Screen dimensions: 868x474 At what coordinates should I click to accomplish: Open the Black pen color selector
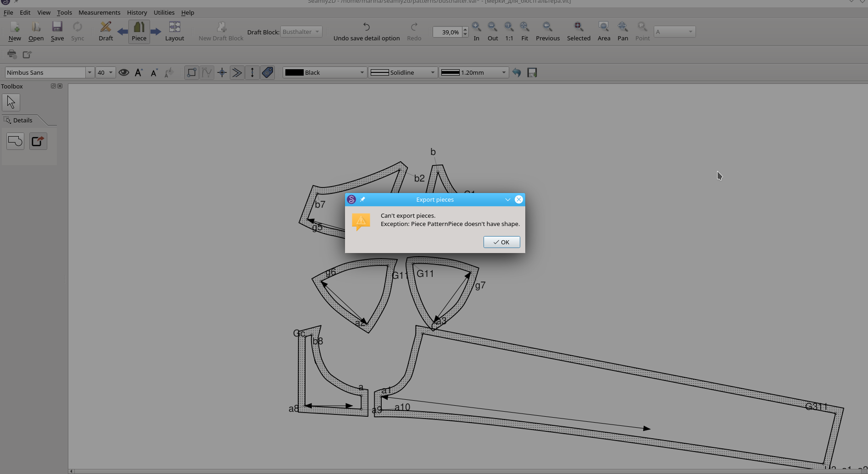324,72
